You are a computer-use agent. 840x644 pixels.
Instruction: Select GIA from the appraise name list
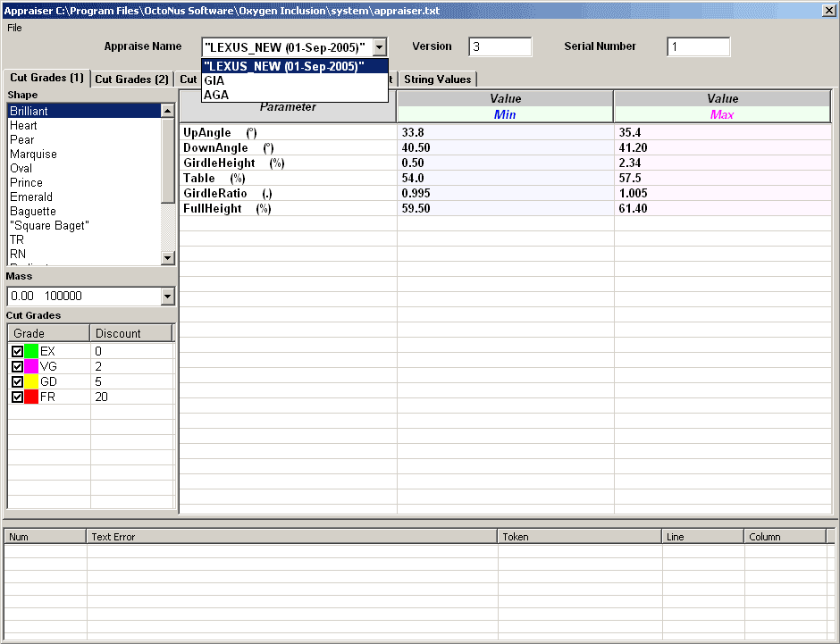pyautogui.click(x=214, y=80)
